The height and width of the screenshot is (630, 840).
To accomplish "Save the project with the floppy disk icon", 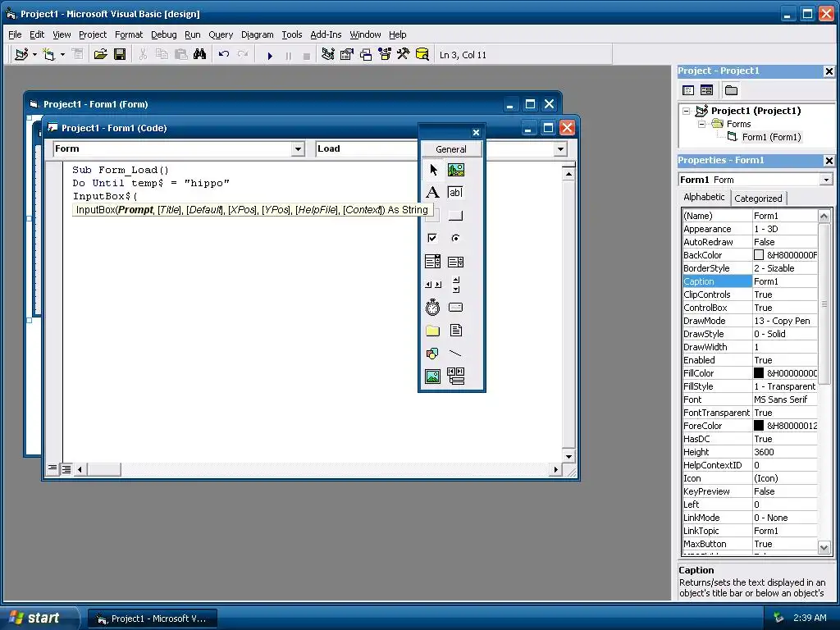I will pyautogui.click(x=120, y=54).
